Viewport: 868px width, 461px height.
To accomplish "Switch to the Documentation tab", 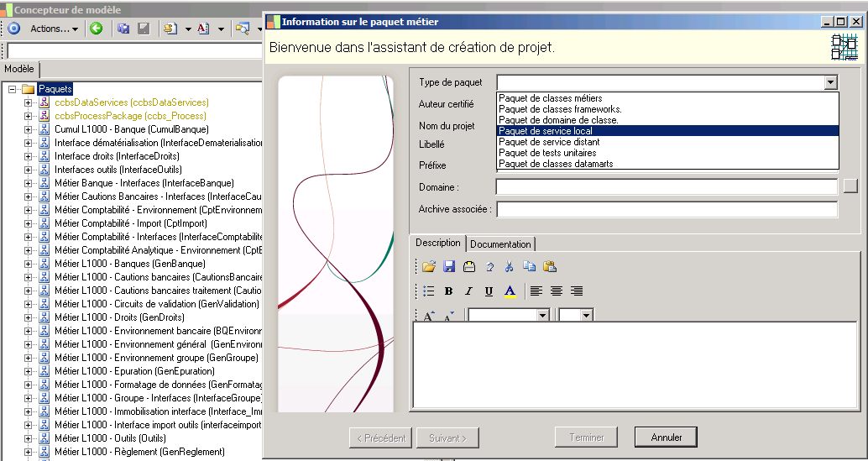I will click(500, 244).
